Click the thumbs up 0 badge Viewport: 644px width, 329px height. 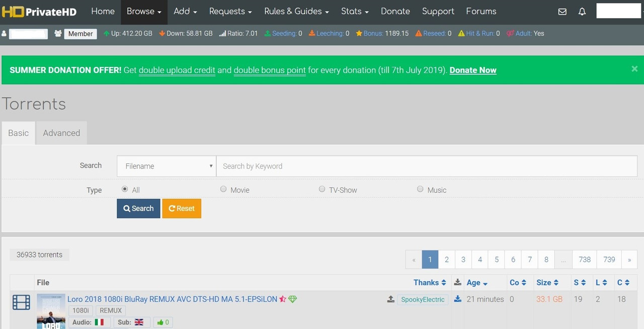163,322
